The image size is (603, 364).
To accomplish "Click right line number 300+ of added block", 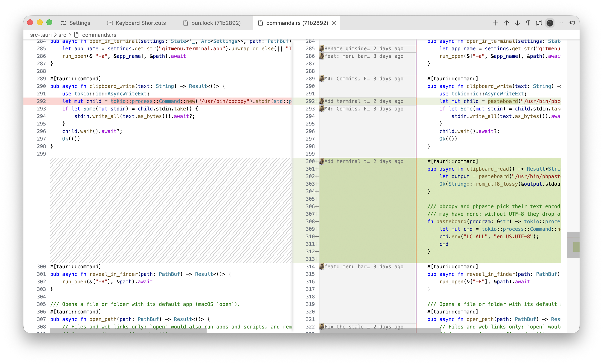I will click(x=310, y=161).
